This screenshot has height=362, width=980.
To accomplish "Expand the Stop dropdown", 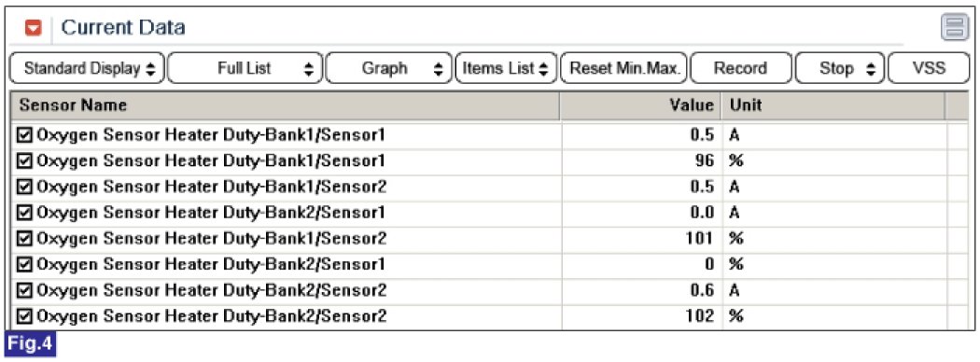I will coord(839,69).
